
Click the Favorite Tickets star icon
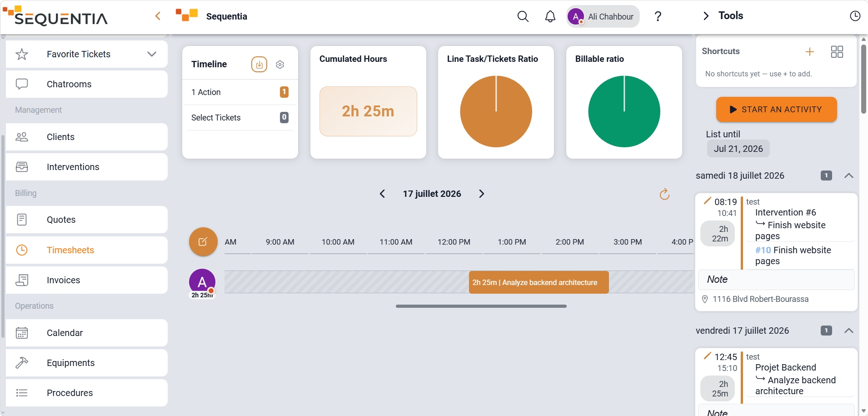22,54
